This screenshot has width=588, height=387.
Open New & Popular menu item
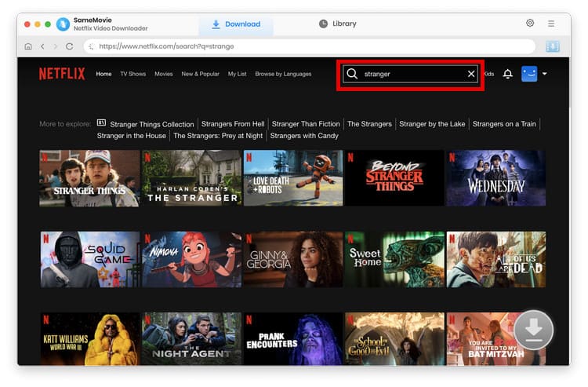200,74
